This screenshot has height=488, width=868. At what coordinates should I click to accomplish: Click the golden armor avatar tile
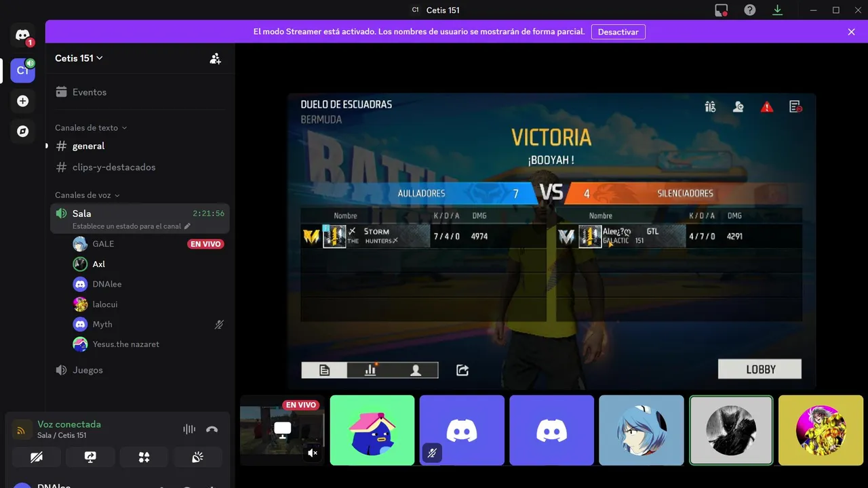[x=821, y=430]
